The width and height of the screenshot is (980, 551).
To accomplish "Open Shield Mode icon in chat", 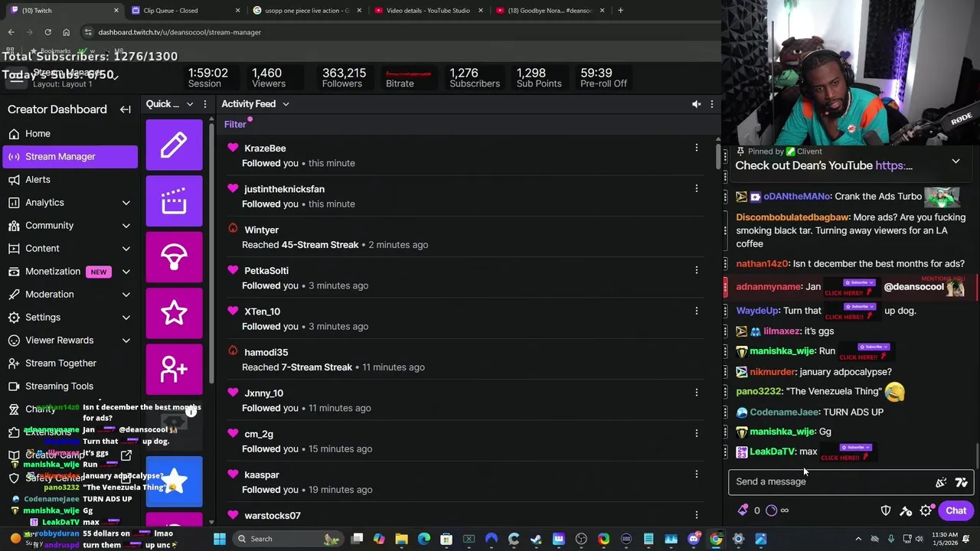I will (x=886, y=510).
